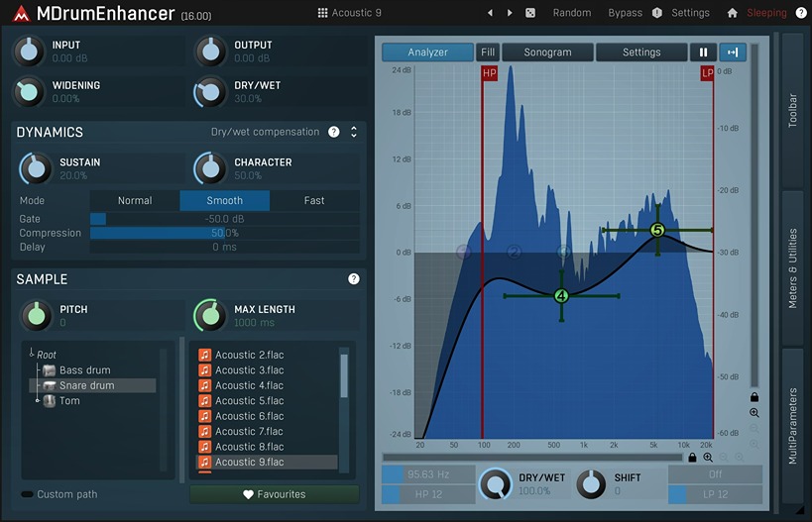Viewport: 812px width, 522px height.
Task: Click the Compression slider bar
Action: coord(224,233)
